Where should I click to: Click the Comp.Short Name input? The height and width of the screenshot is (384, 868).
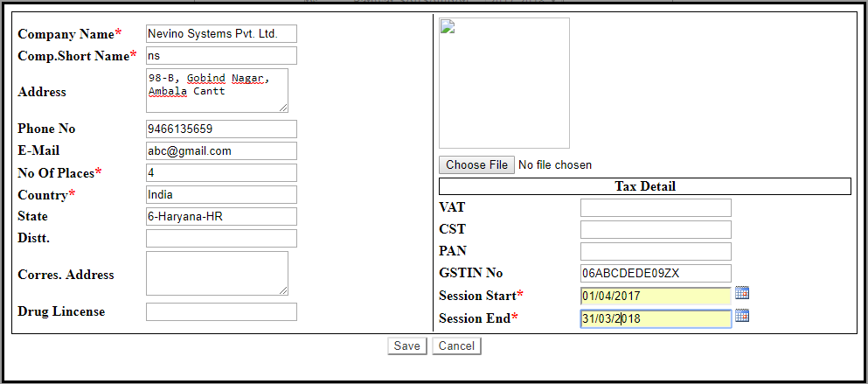tap(221, 56)
